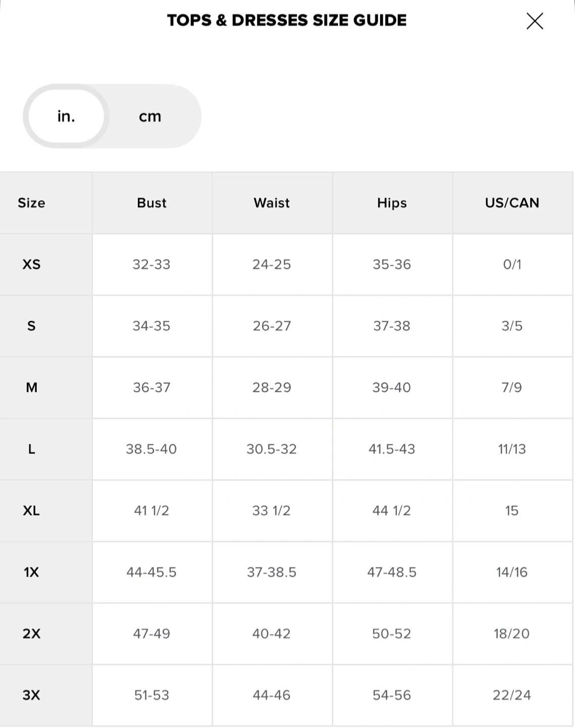Screen dimensions: 575x728
Task: Select the Bust column header
Action: coord(152,203)
